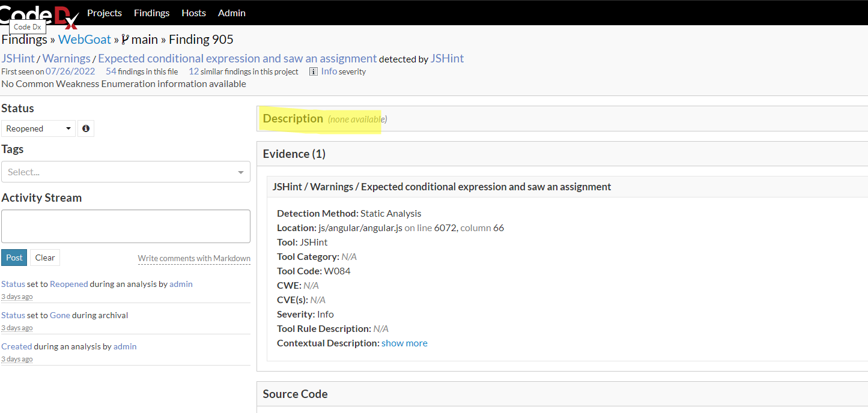Focus the Activity Stream comment text box
This screenshot has width=868, height=413.
coord(126,226)
